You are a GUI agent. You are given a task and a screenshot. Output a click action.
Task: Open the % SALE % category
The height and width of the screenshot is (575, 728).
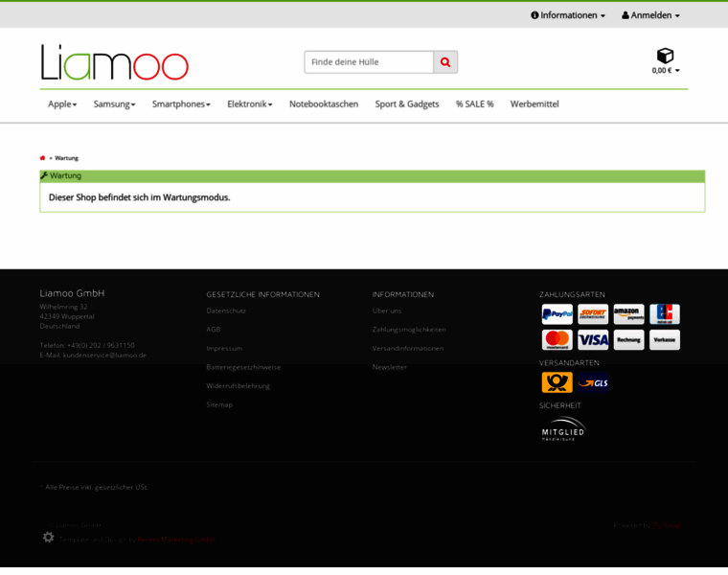474,104
